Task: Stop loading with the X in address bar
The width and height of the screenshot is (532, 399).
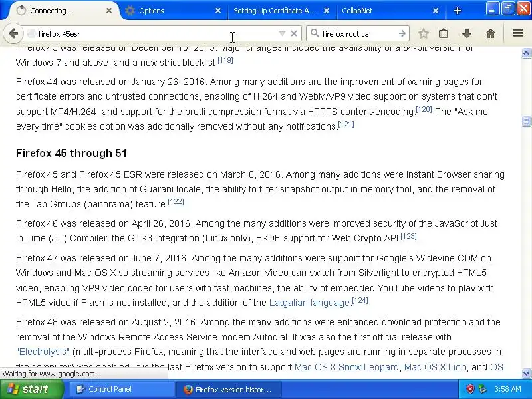Action: pyautogui.click(x=294, y=34)
